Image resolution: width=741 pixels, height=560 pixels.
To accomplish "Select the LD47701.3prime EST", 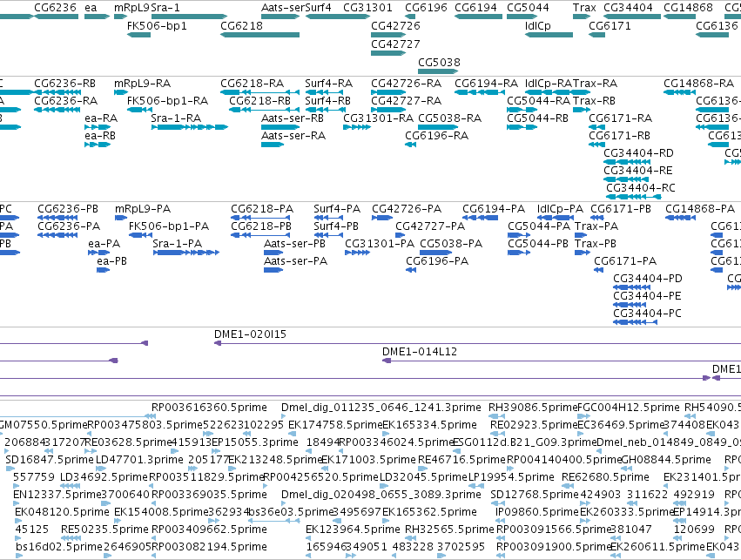I will click(x=101, y=469).
